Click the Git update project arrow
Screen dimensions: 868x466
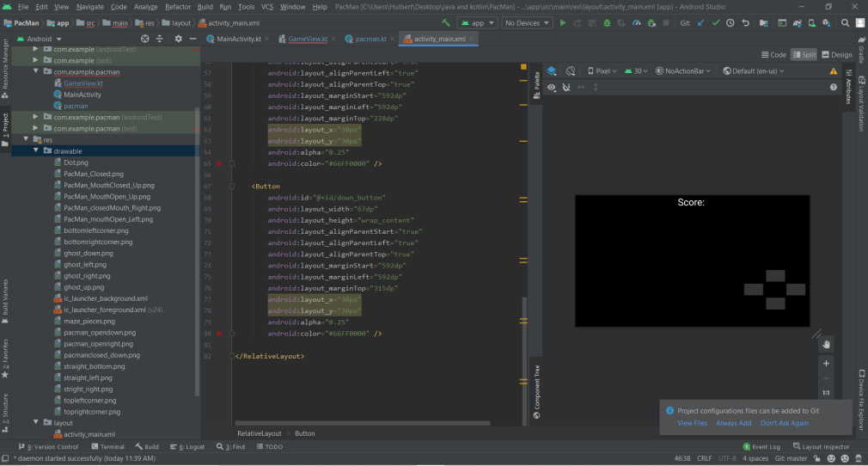(701, 23)
